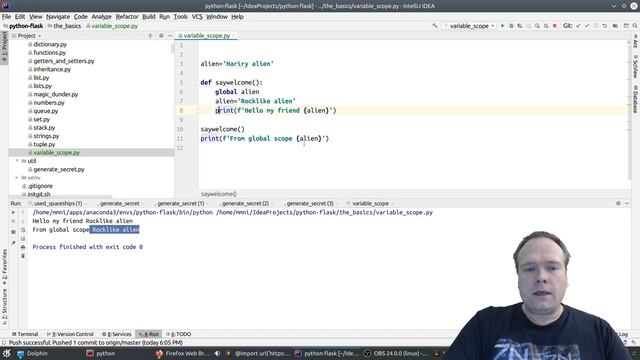Select .gitignore in project tree
This screenshot has width=640, height=360.
40,186
